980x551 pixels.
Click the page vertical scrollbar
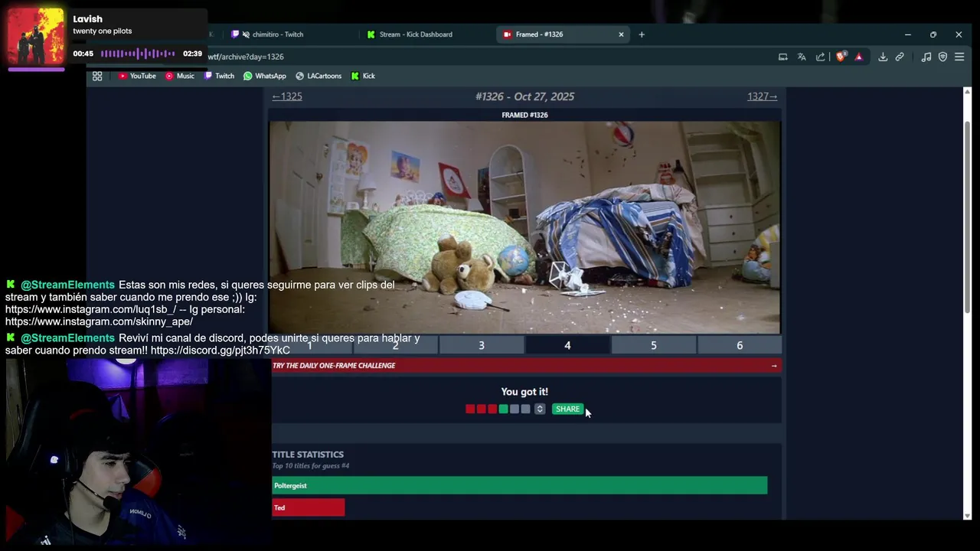[x=967, y=216]
